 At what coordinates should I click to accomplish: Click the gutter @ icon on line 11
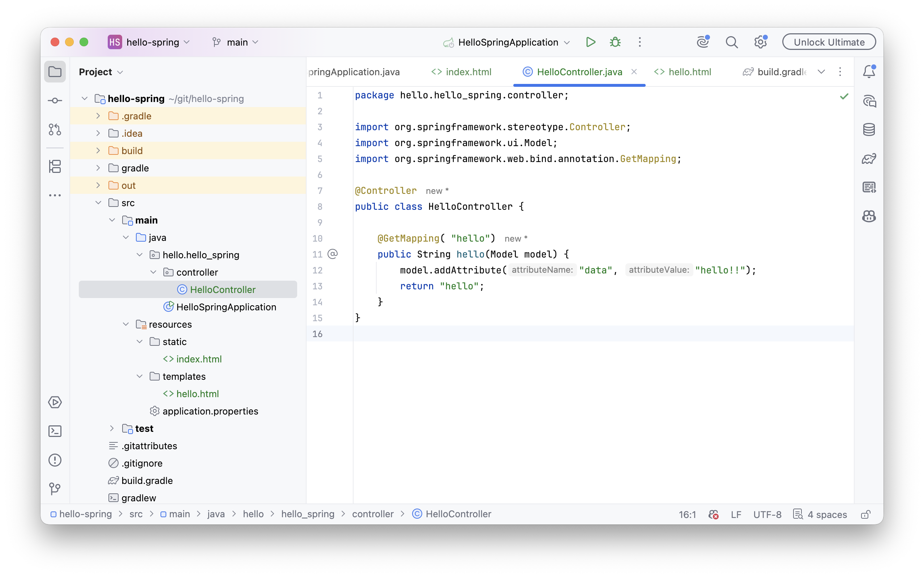(333, 254)
